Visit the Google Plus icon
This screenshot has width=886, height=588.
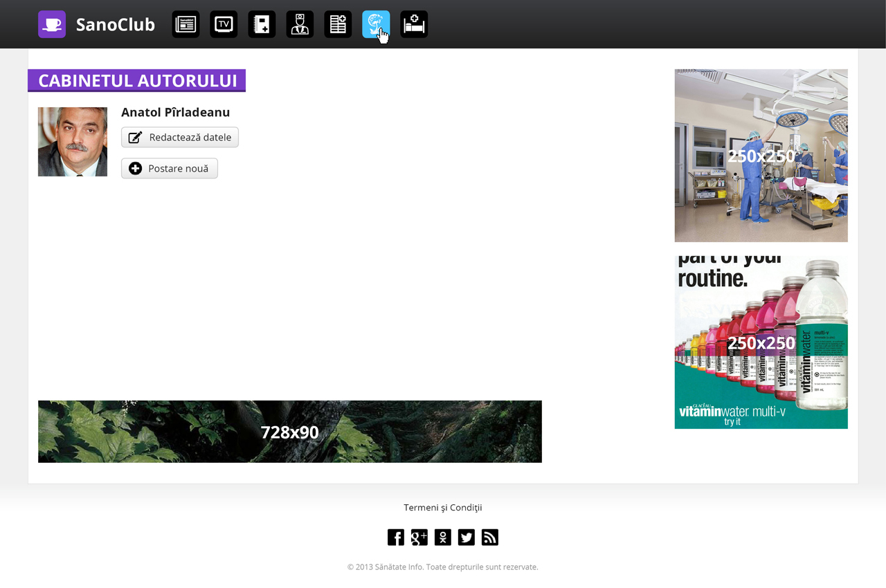click(x=419, y=538)
